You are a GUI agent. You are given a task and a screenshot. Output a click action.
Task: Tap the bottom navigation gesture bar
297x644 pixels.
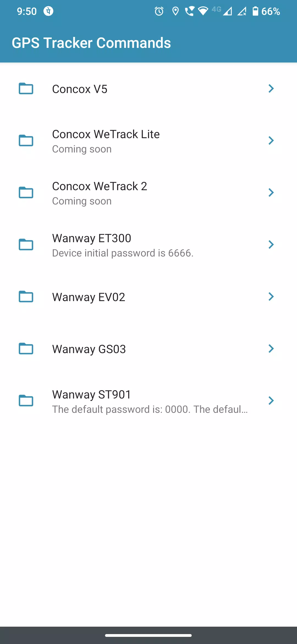pos(148,635)
